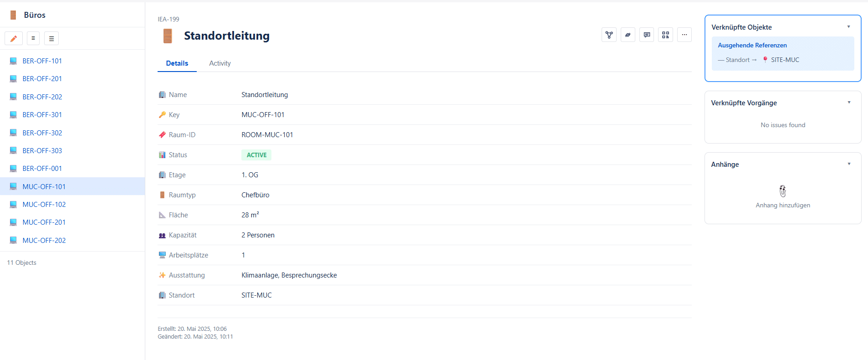Select the Details tab

(177, 63)
